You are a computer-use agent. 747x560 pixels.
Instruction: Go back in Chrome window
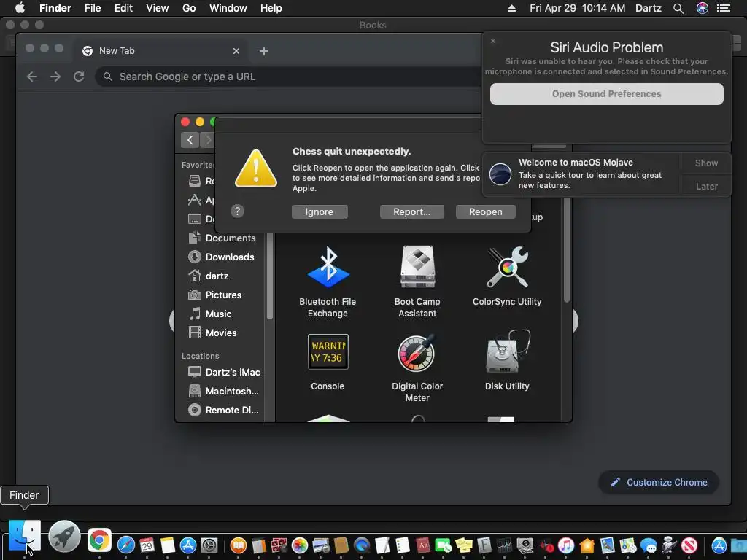tap(32, 76)
